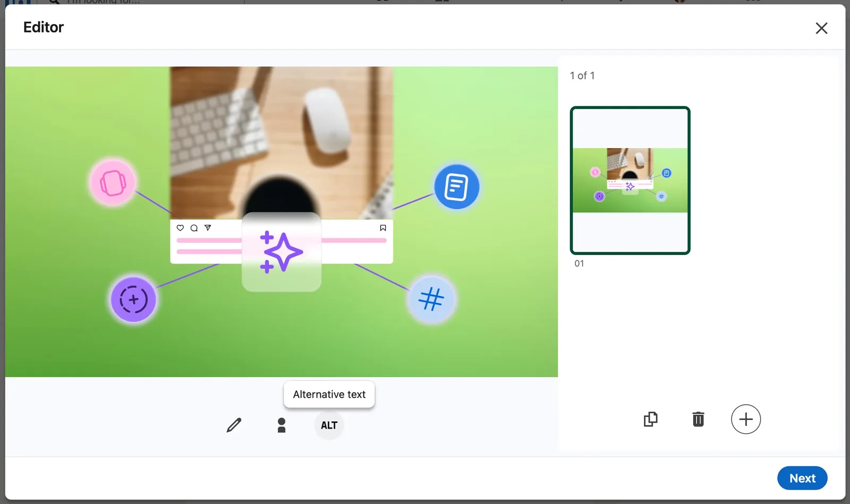
Task: Click the Alternative text tooltip label
Action: tap(329, 394)
